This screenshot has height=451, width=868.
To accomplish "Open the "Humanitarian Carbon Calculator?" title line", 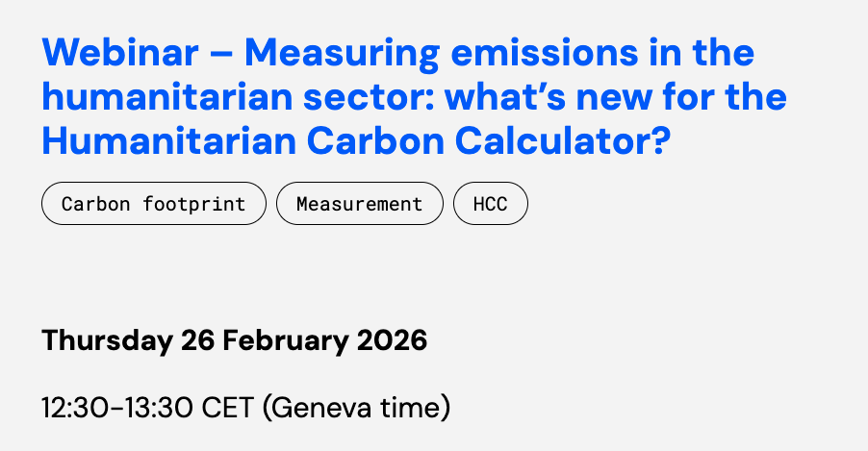I will click(x=355, y=142).
